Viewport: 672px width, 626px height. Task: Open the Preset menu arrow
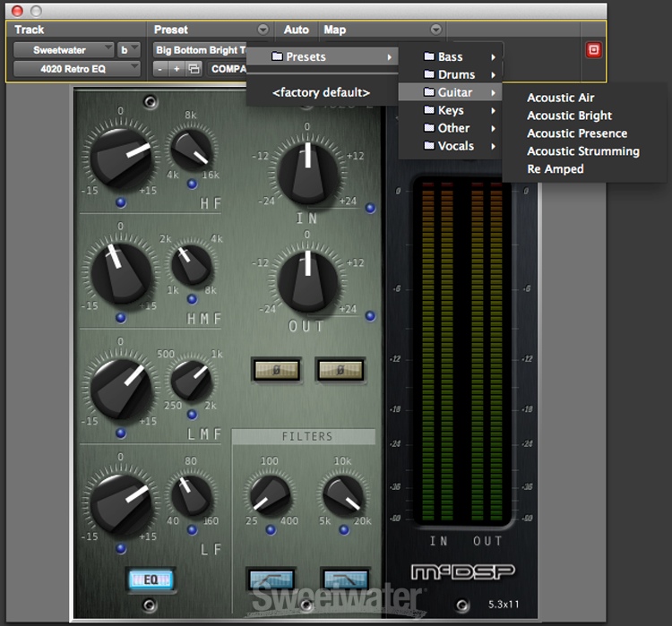(263, 30)
